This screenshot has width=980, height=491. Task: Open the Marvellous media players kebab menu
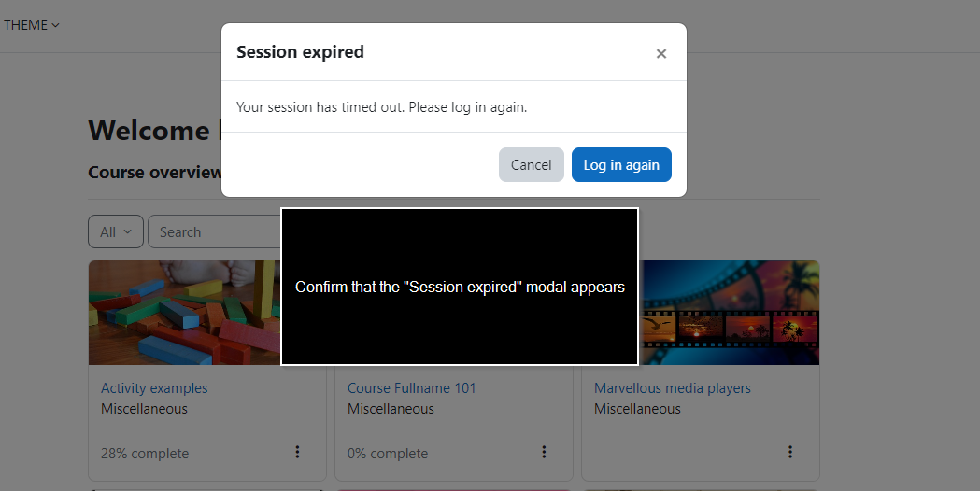(x=790, y=452)
